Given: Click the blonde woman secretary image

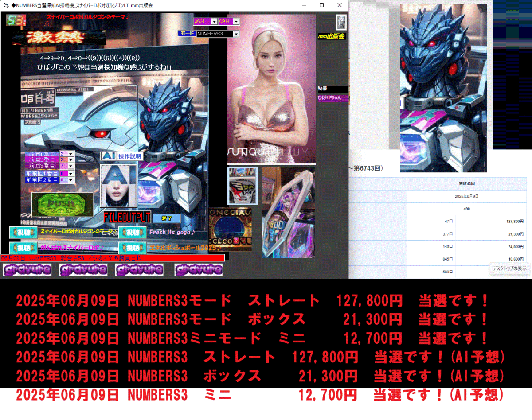Looking at the screenshot, I should pos(271,89).
